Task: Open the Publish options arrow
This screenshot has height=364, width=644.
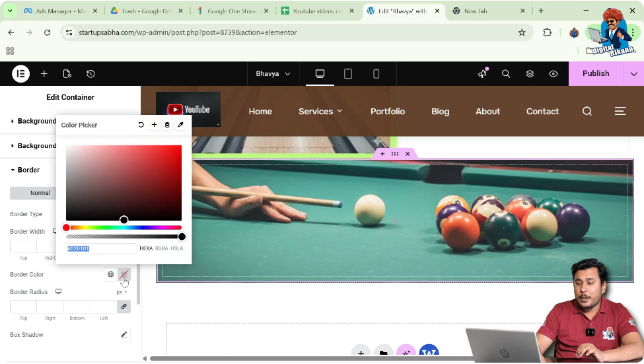Action: (x=633, y=74)
